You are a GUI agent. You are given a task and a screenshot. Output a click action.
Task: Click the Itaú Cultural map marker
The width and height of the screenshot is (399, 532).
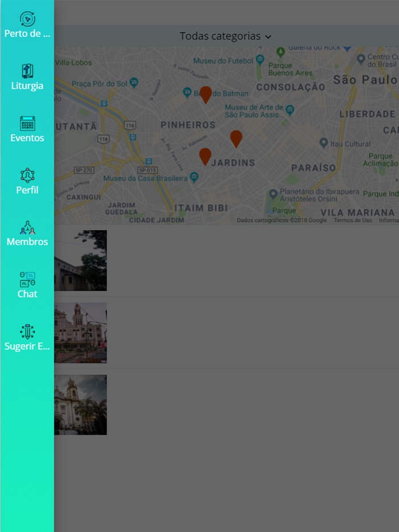pyautogui.click(x=324, y=142)
